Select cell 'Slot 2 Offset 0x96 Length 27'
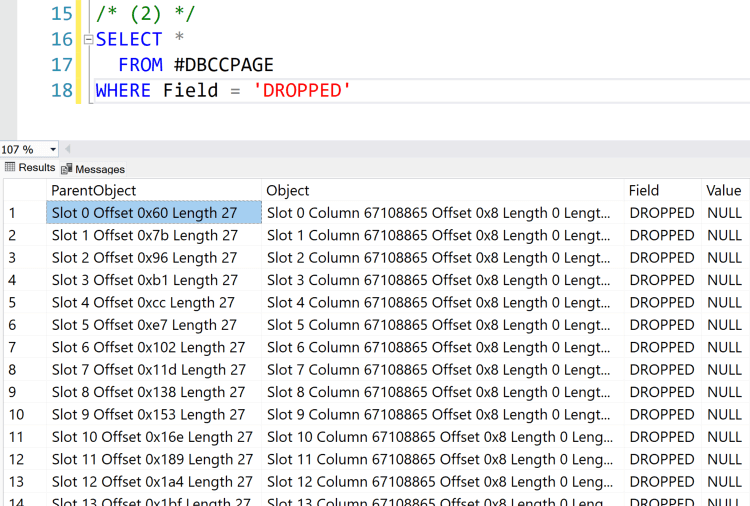 154,258
